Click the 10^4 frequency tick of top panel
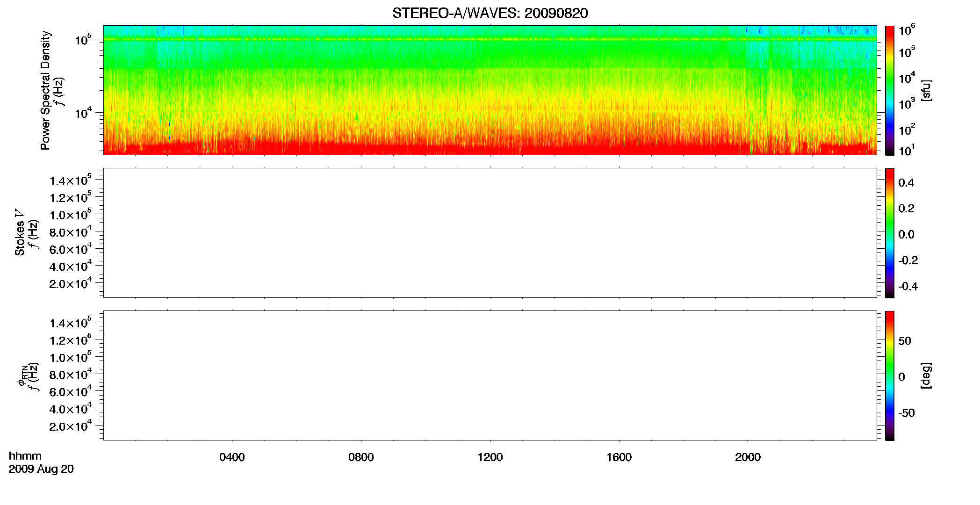This screenshot has width=980, height=505. (x=83, y=113)
